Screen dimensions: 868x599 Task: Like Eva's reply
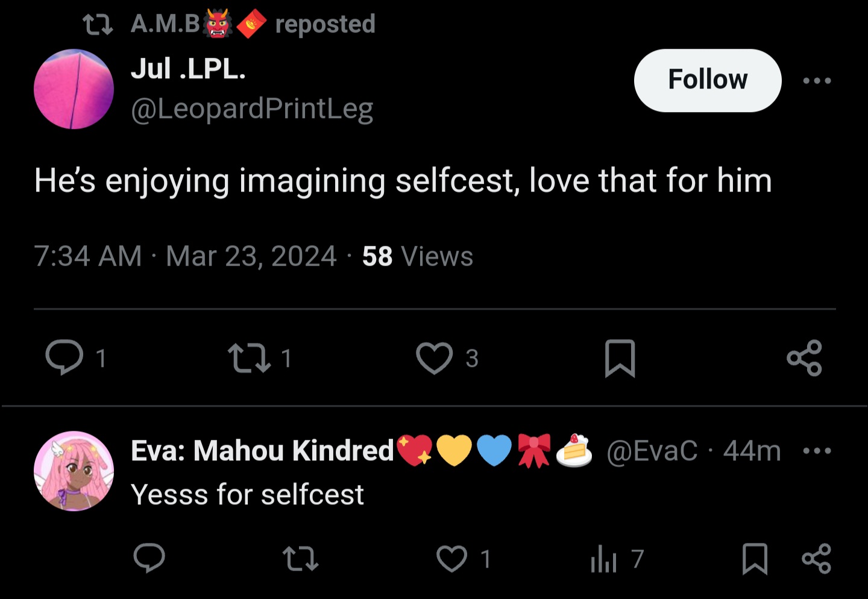452,559
